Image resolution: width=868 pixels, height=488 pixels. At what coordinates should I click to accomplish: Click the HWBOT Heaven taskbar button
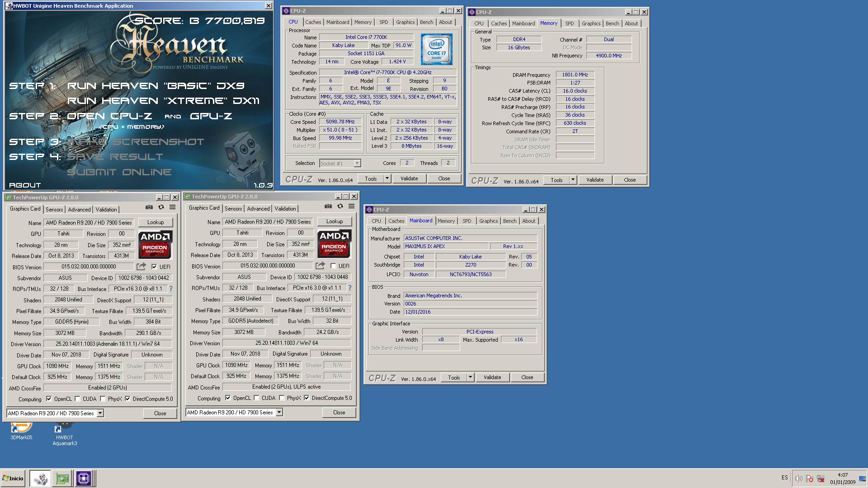(x=40, y=479)
